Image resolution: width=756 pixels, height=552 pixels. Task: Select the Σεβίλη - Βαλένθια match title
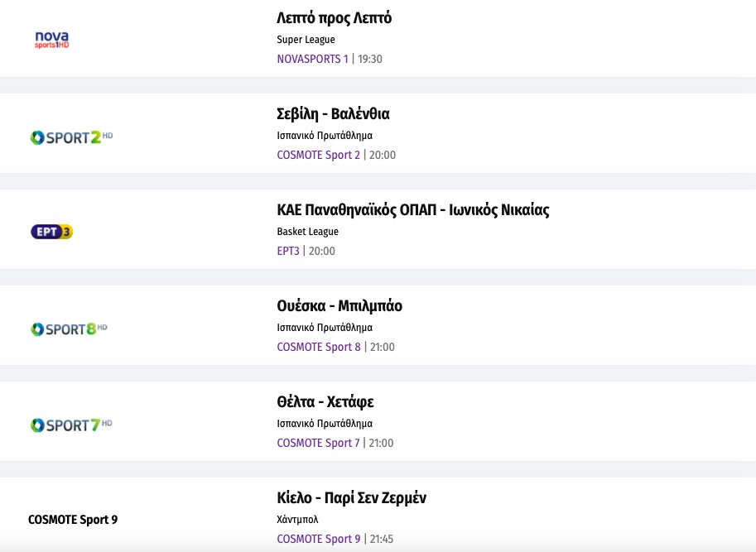pos(333,114)
